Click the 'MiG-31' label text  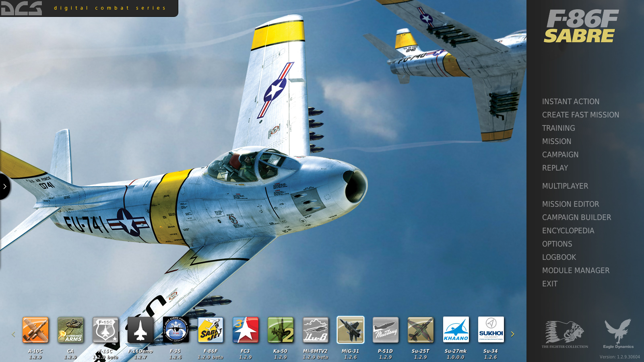(350, 351)
